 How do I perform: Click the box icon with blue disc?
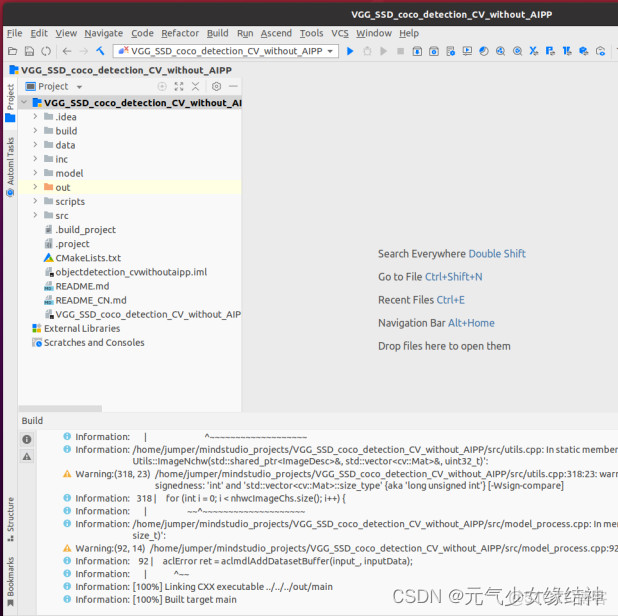pos(434,51)
